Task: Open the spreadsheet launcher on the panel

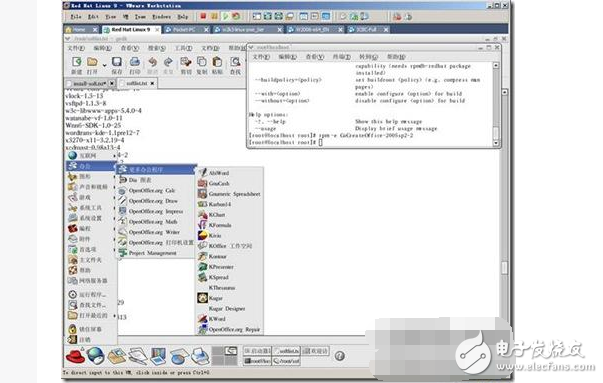Action: click(179, 356)
